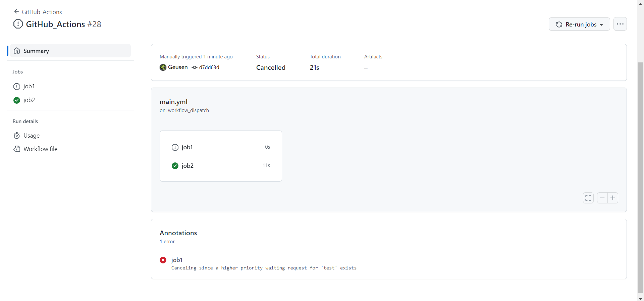Screen dimensions: 644x301
Task: Click the 0s duration for graph job1
Action: (267, 147)
